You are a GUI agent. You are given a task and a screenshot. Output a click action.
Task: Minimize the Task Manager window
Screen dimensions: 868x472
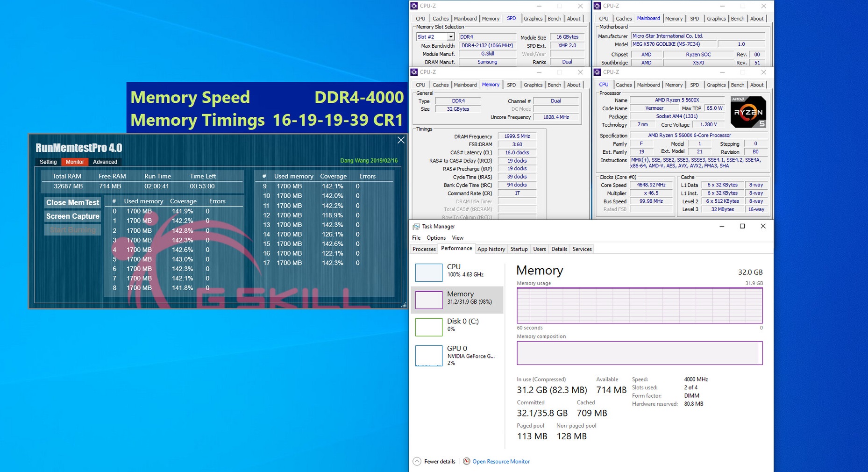722,226
